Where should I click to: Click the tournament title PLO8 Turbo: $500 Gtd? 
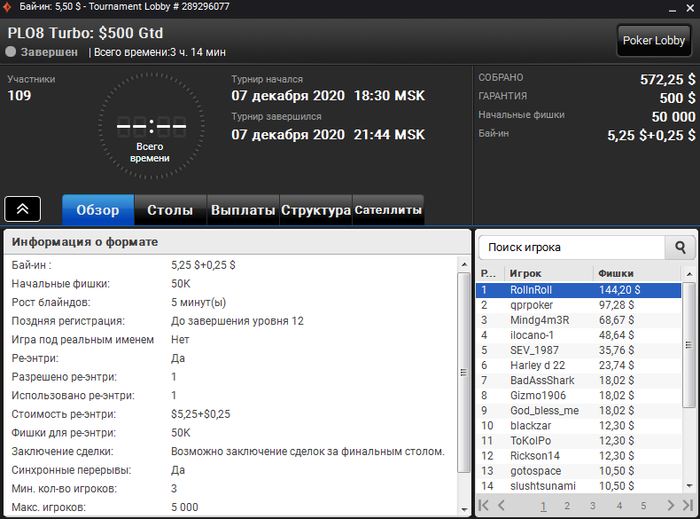pos(85,33)
